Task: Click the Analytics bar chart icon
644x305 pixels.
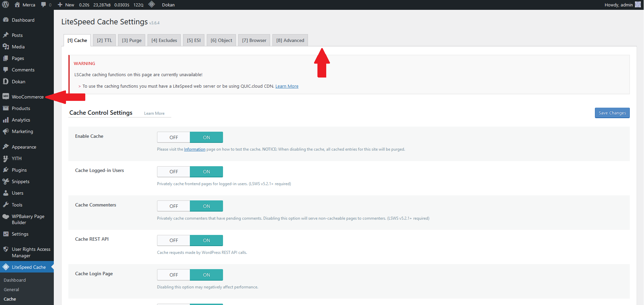Action: click(x=6, y=120)
